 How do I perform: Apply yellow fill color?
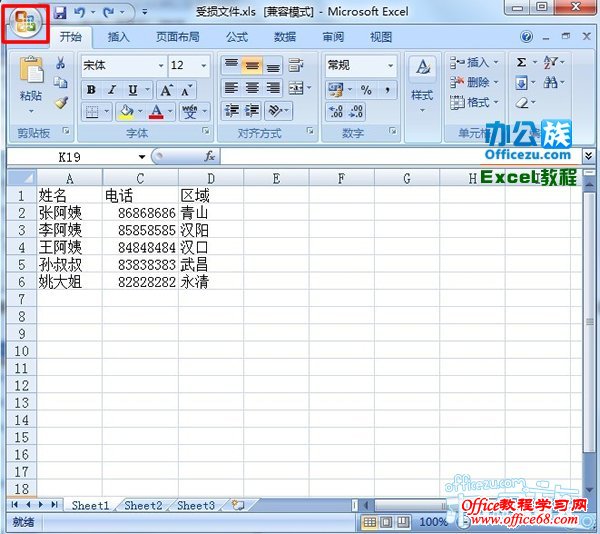[126, 112]
